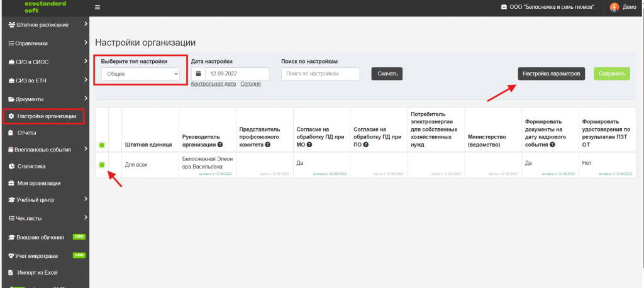Image resolution: width=644 pixels, height=288 pixels.
Task: Click the graduation cap icon of Внешние обучения
Action: coord(11,238)
